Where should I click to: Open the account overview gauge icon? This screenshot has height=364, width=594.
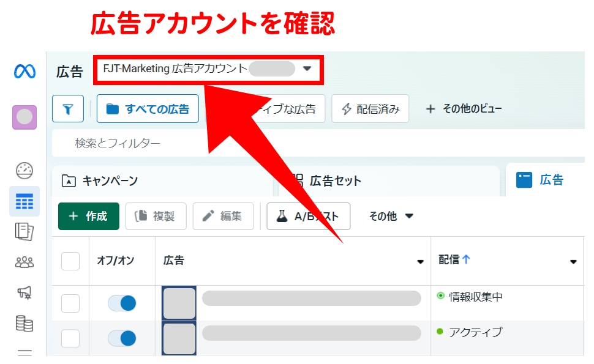coord(24,170)
